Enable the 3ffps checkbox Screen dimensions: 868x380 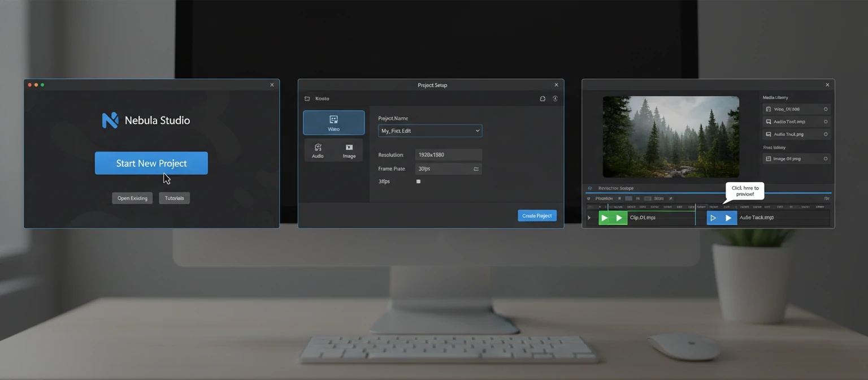[418, 181]
